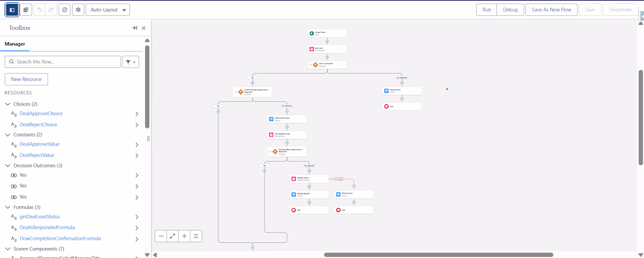The image size is (644, 258).
Task: Click the Save button
Action: [x=590, y=9]
